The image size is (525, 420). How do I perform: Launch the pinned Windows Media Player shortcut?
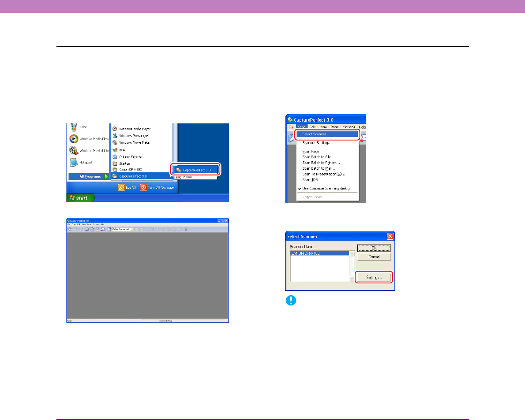[89, 139]
